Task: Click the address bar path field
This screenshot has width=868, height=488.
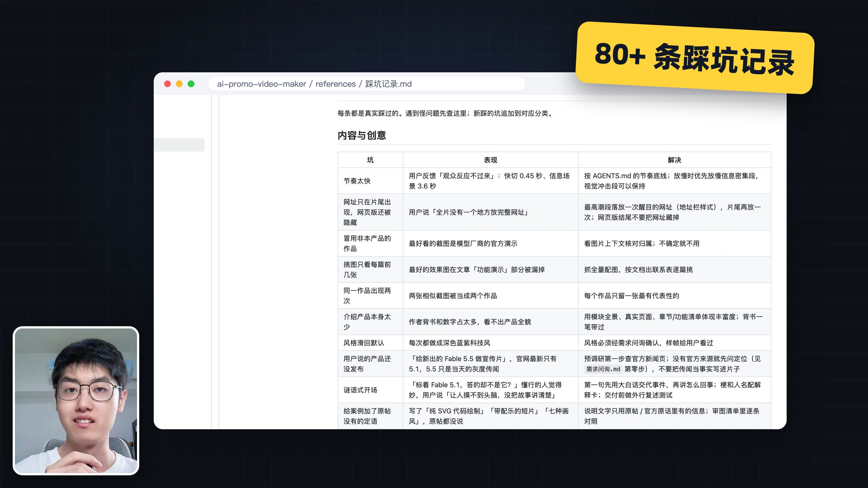Action: [366, 84]
